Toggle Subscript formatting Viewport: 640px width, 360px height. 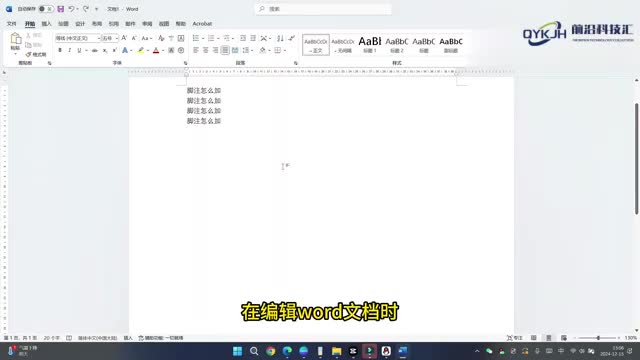pyautogui.click(x=105, y=50)
